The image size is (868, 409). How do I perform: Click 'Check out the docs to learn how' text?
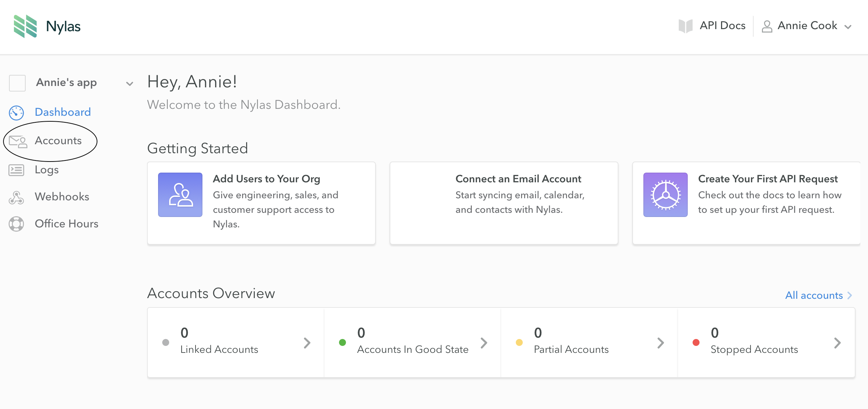click(x=770, y=195)
